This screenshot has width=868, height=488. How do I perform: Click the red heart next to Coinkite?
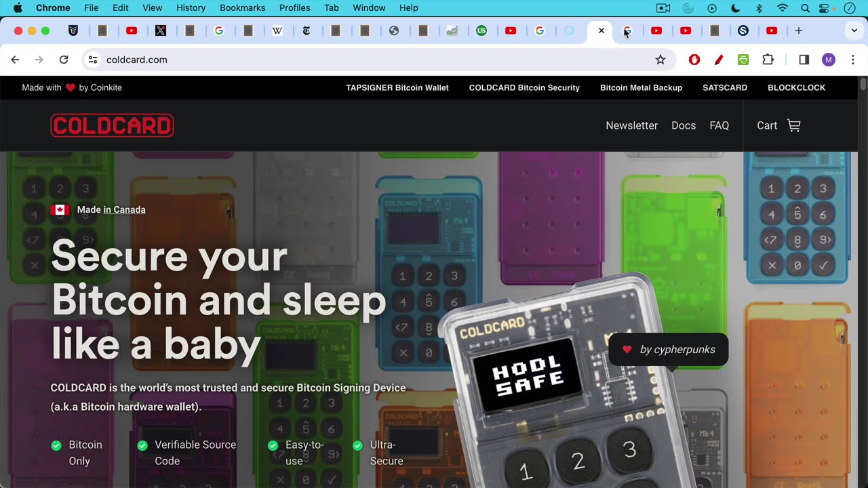point(71,87)
